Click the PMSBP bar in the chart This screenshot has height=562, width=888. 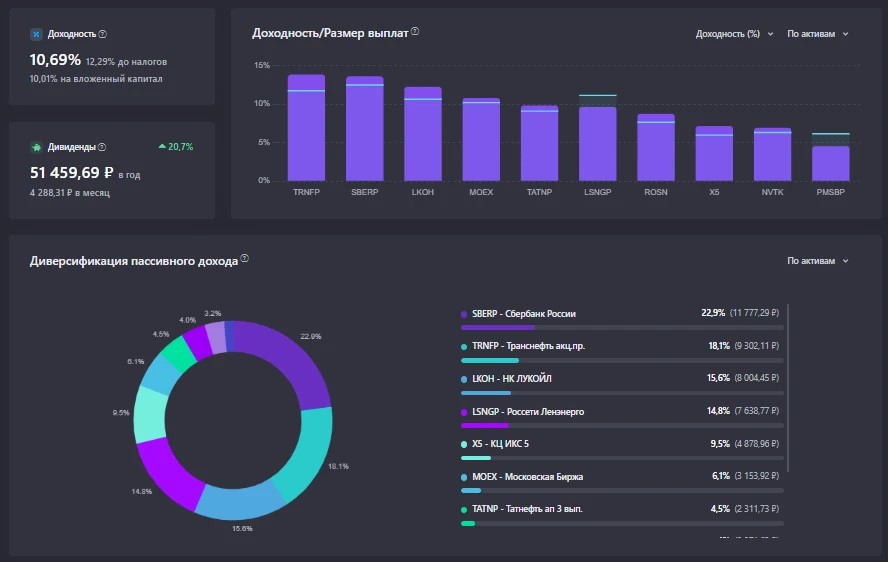click(831, 163)
